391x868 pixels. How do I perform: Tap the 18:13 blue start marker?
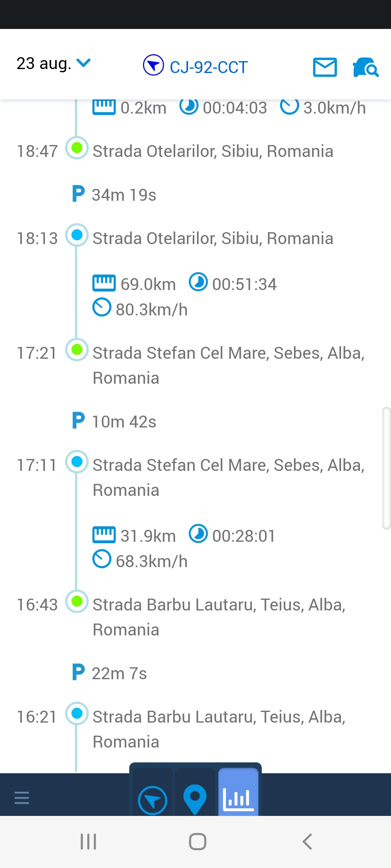(77, 235)
